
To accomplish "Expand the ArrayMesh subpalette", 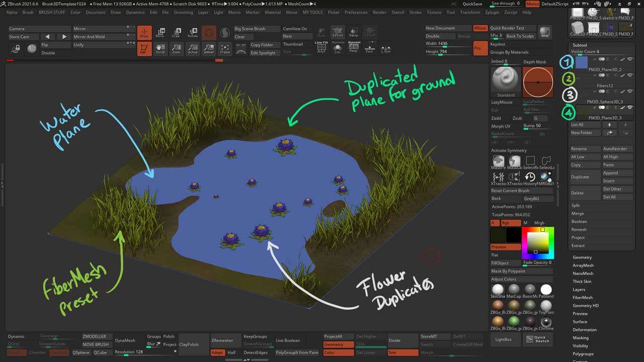I will click(x=583, y=265).
